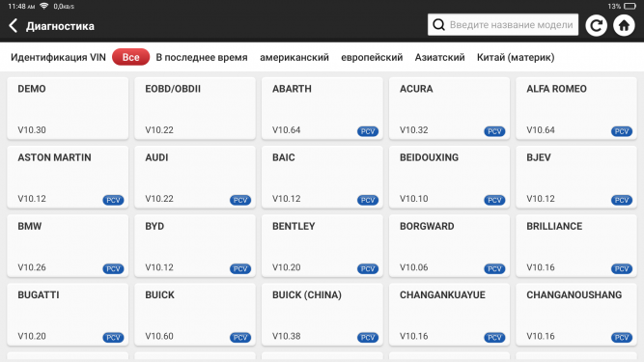The height and width of the screenshot is (362, 644).
Task: Open Идентификация VIN tab
Action: (x=58, y=57)
